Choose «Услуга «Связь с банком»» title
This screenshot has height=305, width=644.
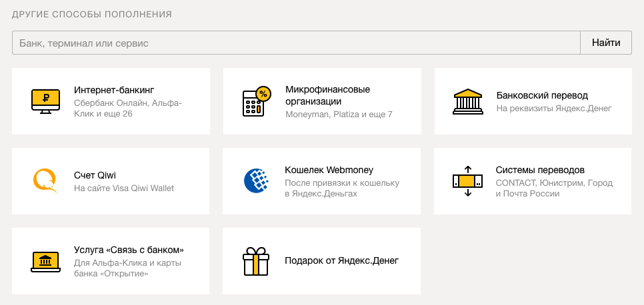point(129,250)
